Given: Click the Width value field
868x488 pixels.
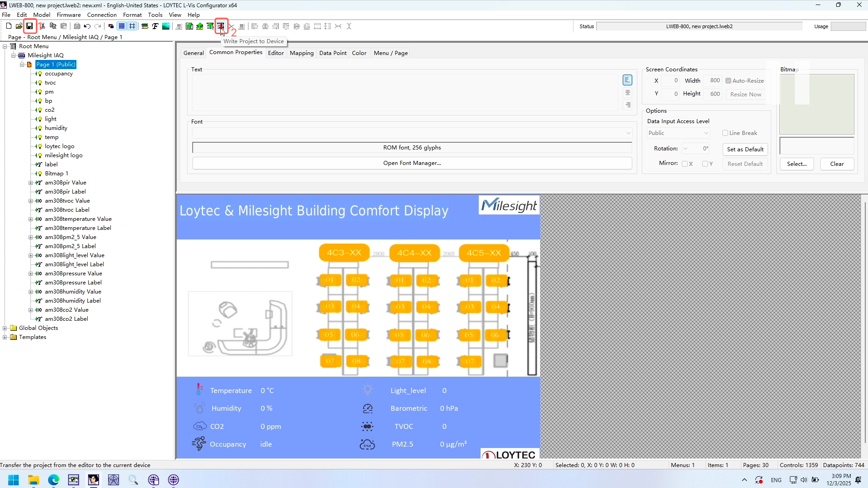Looking at the screenshot, I should (x=712, y=81).
